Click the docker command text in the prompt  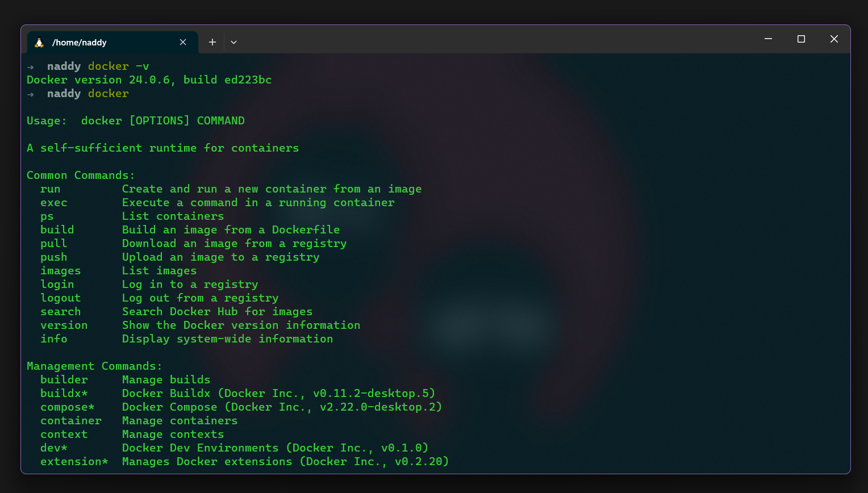point(108,93)
